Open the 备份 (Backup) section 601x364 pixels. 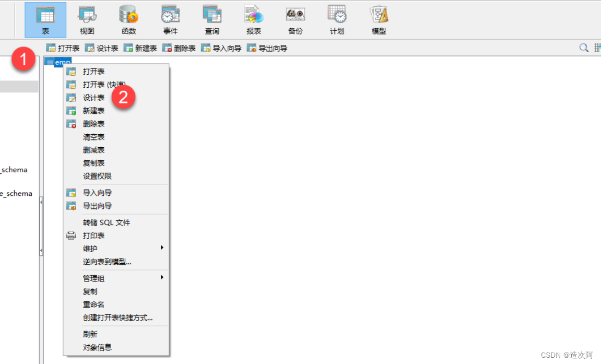coord(296,20)
